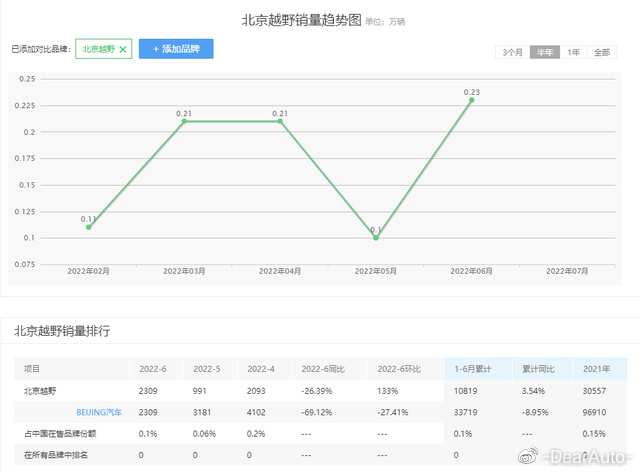Click the -27.41% cell
The image size is (640, 472).
tap(393, 412)
